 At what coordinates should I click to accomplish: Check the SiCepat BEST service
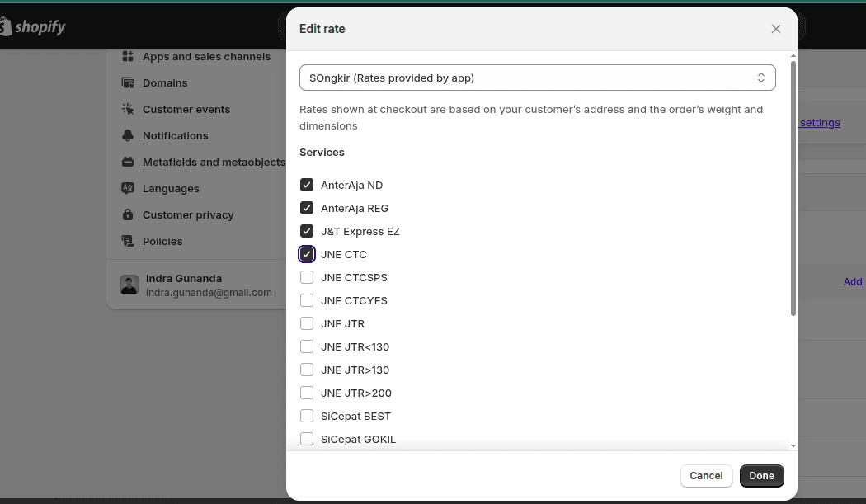click(x=307, y=417)
